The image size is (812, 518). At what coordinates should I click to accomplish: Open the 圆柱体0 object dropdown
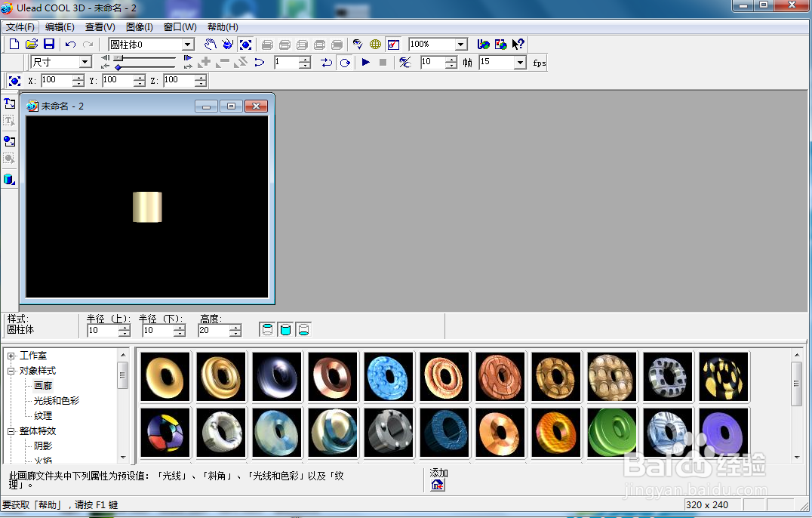pos(188,45)
